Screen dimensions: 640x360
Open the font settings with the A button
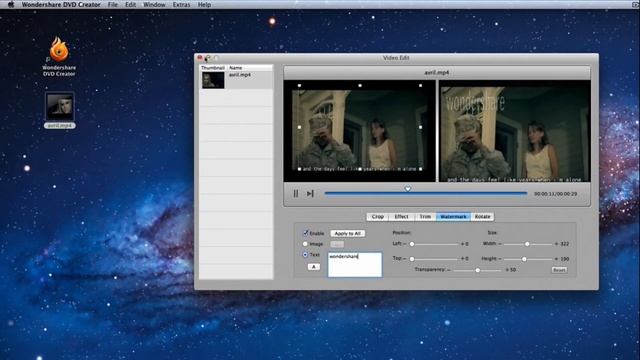[313, 267]
